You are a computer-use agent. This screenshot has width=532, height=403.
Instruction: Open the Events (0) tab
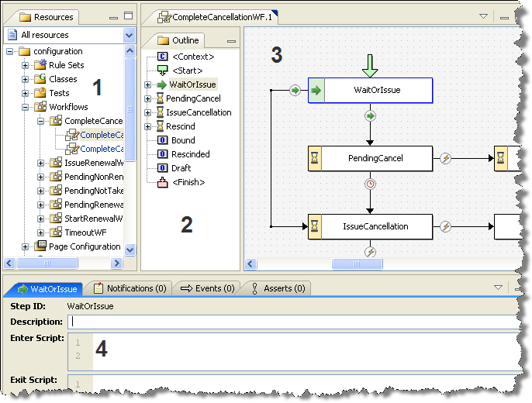207,288
